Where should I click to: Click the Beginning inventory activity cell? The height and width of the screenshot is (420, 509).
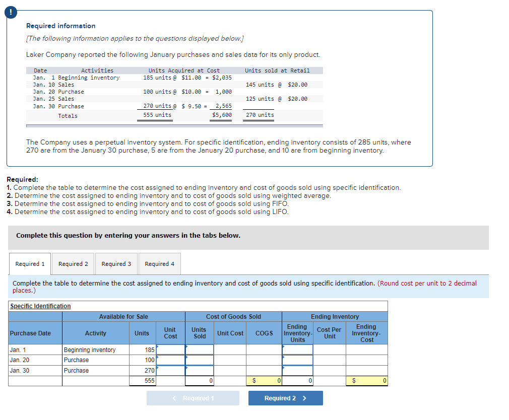click(96, 349)
